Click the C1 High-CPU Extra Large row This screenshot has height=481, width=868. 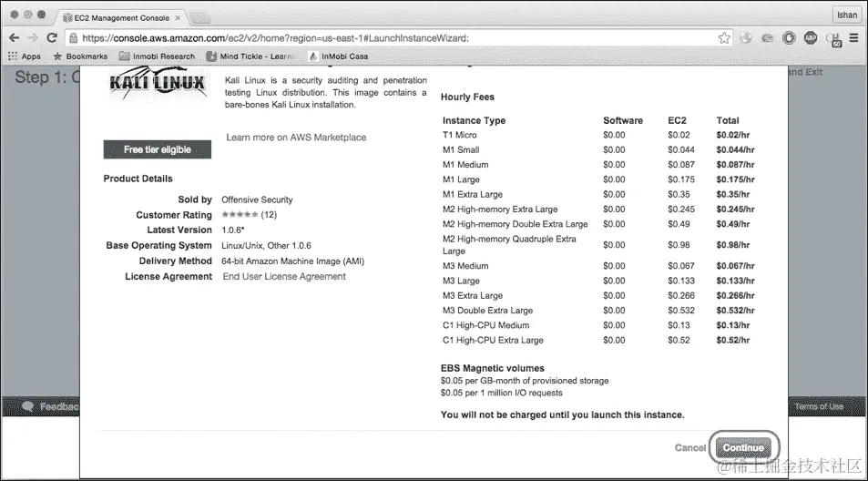(x=598, y=341)
